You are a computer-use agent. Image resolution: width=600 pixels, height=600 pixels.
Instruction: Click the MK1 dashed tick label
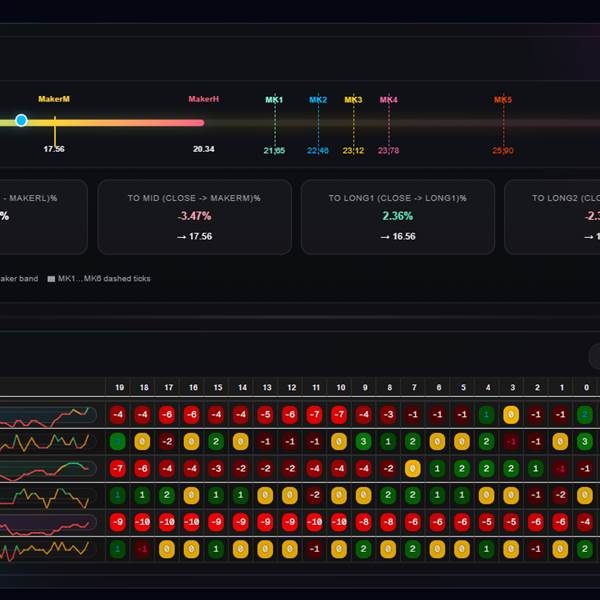point(274,100)
